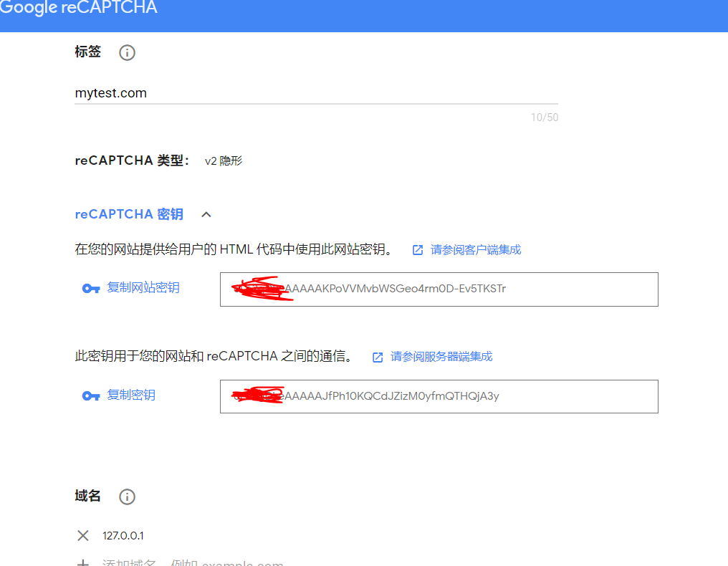The height and width of the screenshot is (566, 728).
Task: Click the key icon beside 复制网站密钥
Action: point(91,288)
